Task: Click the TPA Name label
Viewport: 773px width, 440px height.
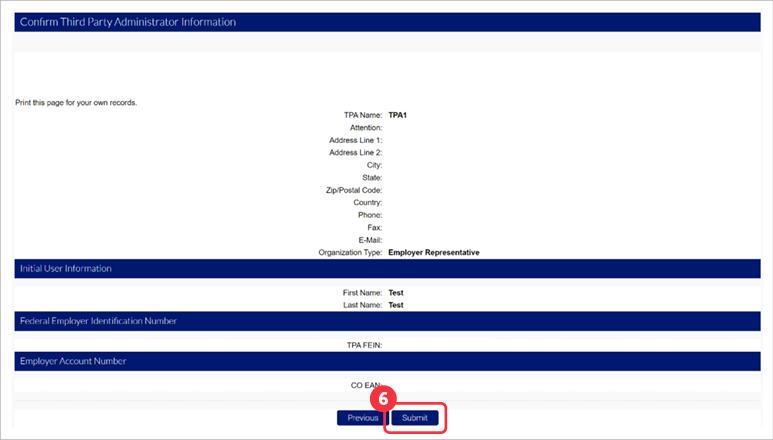Action: click(362, 115)
